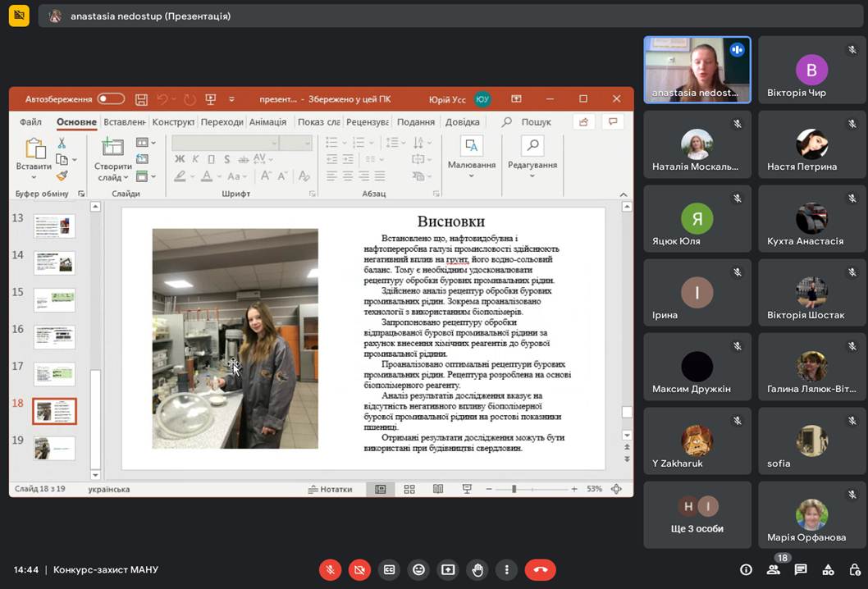This screenshot has width=868, height=589.
Task: Click the Ще 3 особи tile
Action: pyautogui.click(x=697, y=514)
